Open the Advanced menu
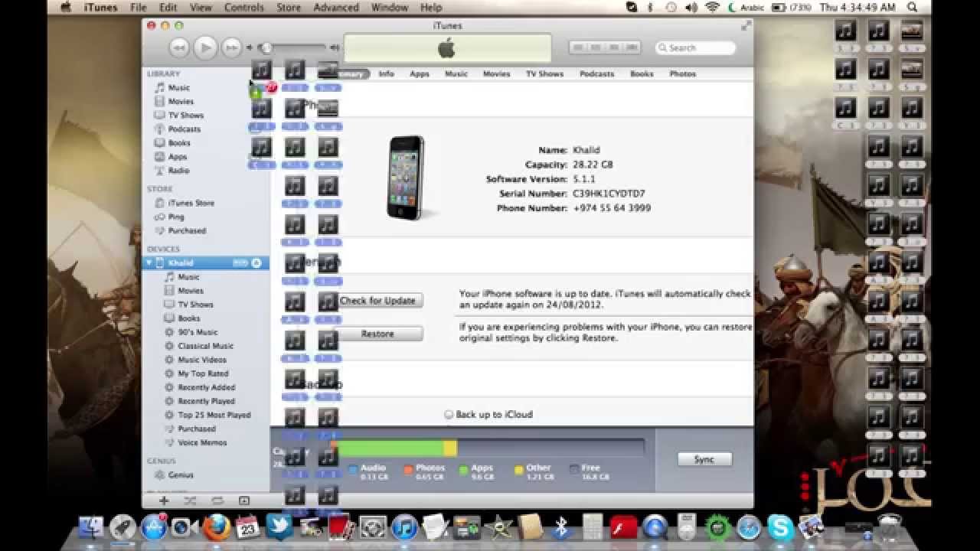The width and height of the screenshot is (980, 551). point(336,8)
